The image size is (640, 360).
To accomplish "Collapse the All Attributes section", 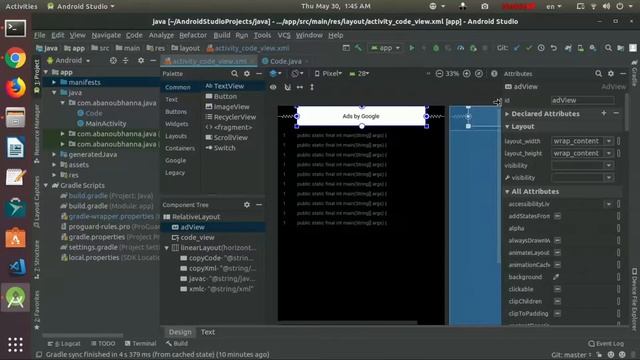I will pos(507,191).
